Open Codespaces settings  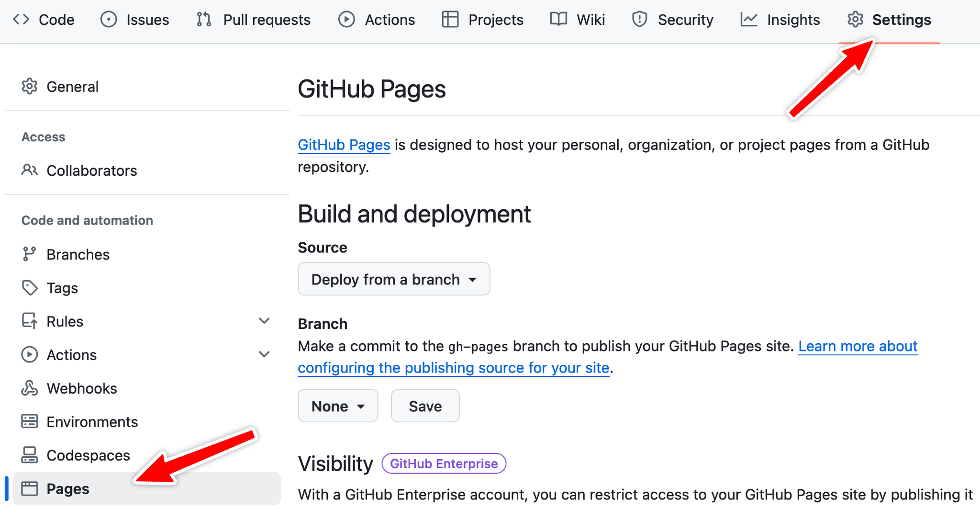[x=147, y=455]
